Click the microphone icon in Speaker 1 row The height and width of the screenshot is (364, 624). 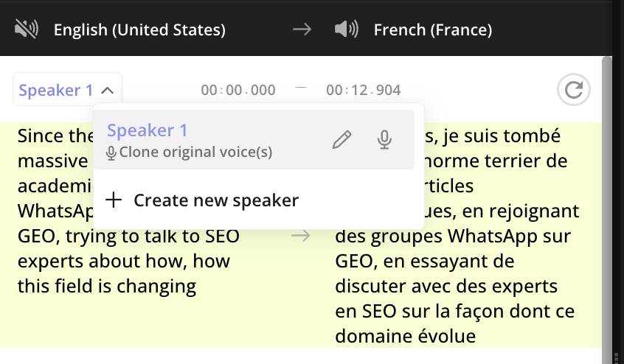coord(384,140)
